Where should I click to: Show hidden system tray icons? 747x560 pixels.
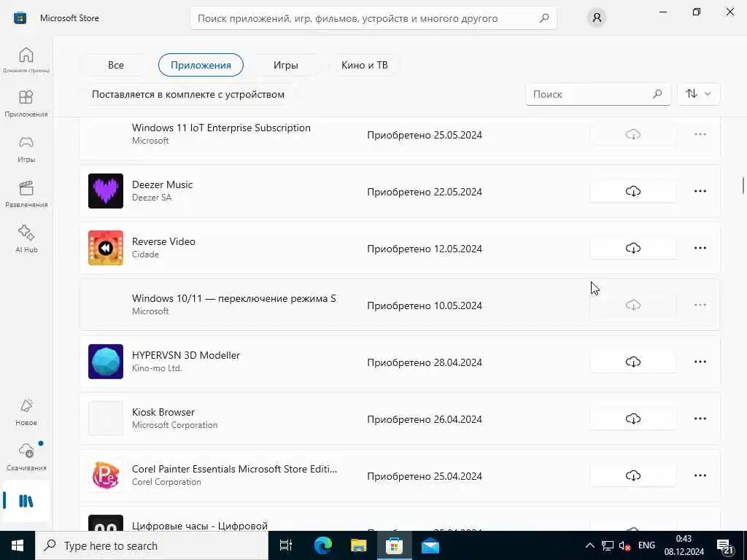click(589, 545)
